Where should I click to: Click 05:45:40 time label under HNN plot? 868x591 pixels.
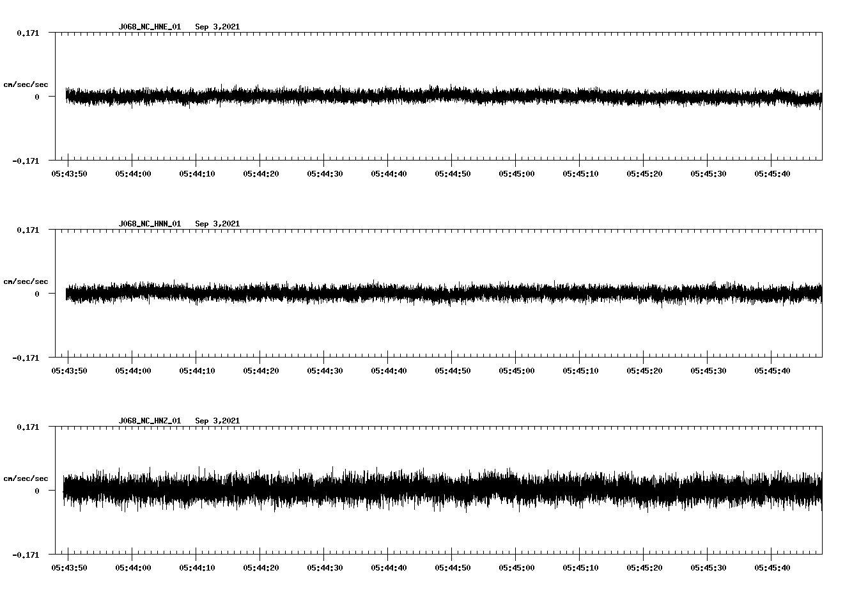tap(772, 371)
